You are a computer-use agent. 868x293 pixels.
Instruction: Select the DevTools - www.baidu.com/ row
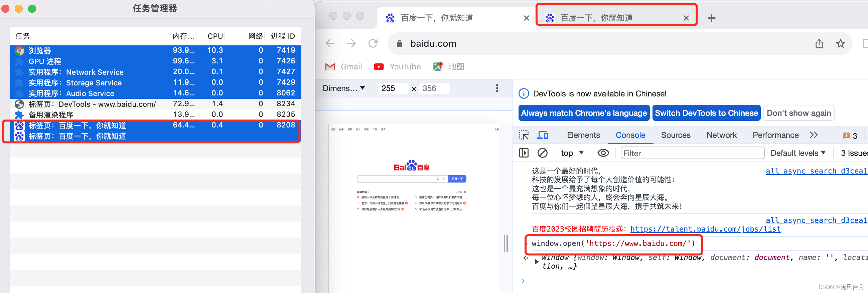click(155, 104)
